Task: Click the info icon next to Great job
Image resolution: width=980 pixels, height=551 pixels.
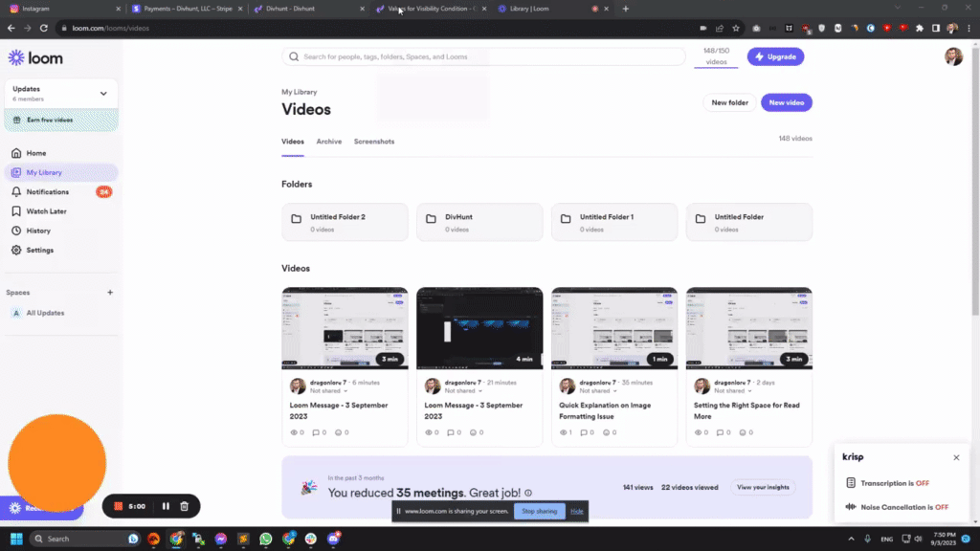Action: [528, 493]
